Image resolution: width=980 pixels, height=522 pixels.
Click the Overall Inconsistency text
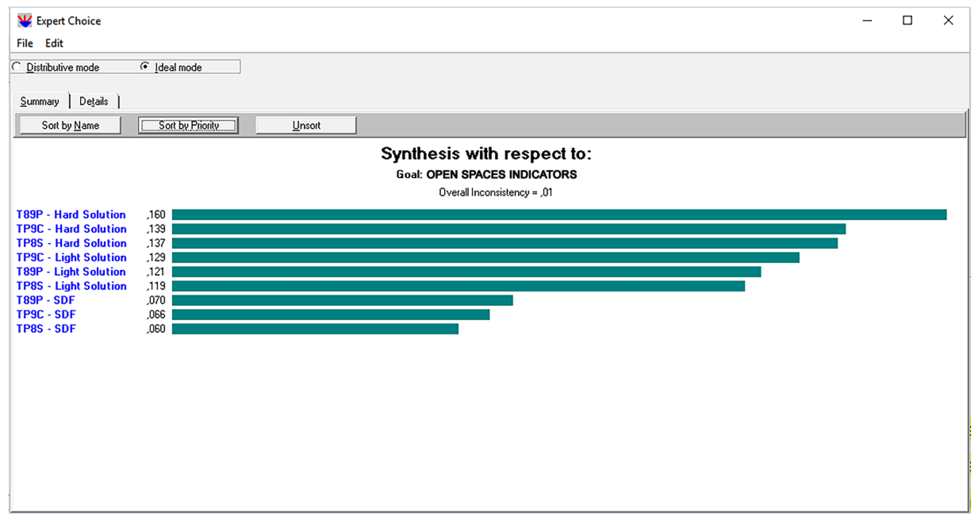pyautogui.click(x=495, y=192)
